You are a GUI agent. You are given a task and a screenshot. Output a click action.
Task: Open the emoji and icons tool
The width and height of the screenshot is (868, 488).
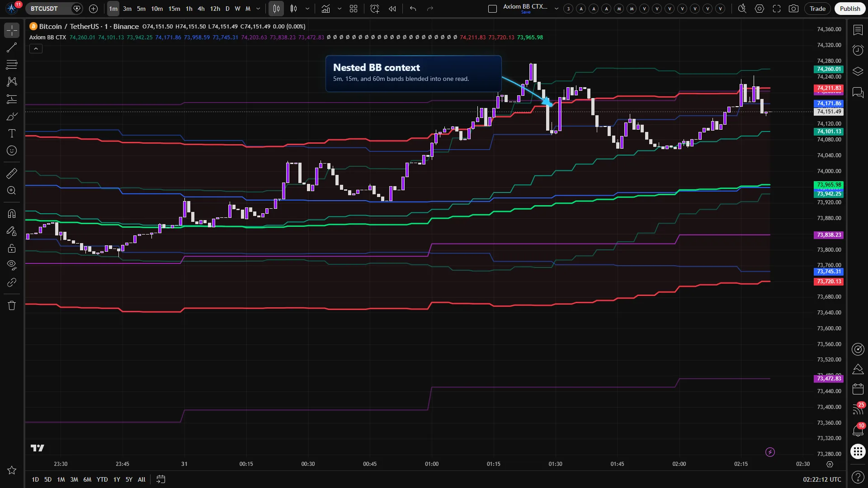click(x=12, y=150)
